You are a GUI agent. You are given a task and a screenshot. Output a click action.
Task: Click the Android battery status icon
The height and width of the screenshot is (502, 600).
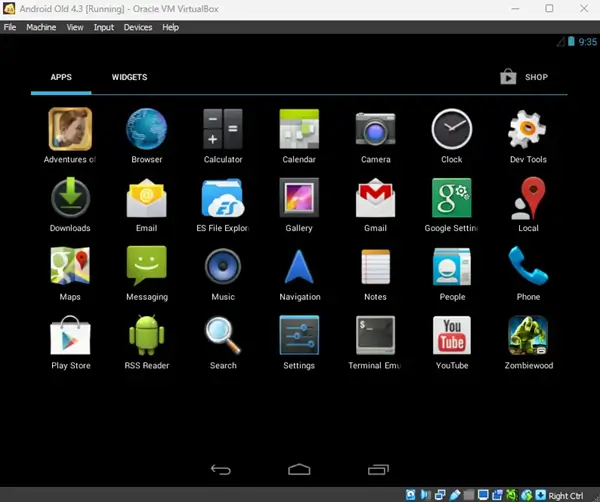point(571,41)
